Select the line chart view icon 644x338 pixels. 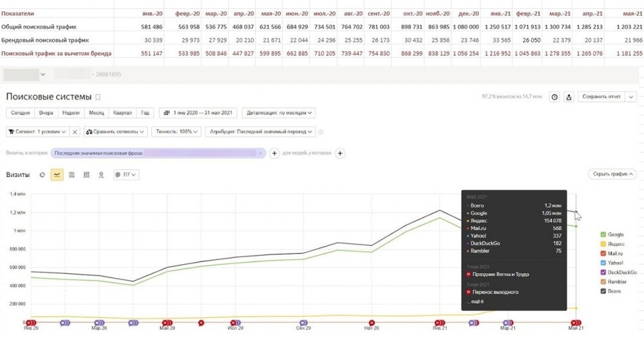coord(57,174)
